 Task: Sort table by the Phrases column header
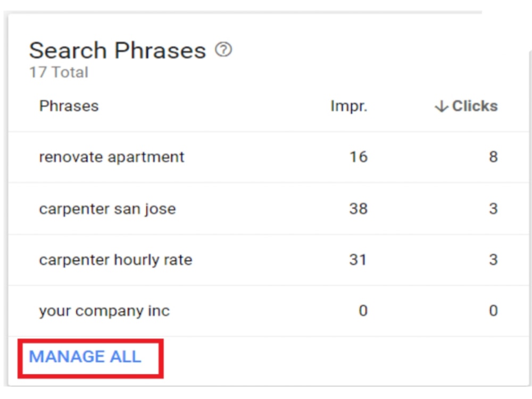tap(69, 106)
